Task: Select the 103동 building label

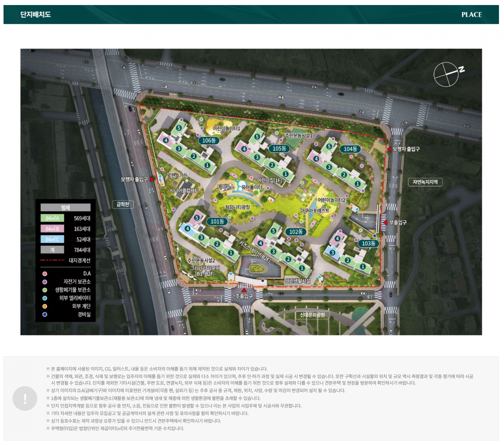Action: click(368, 244)
